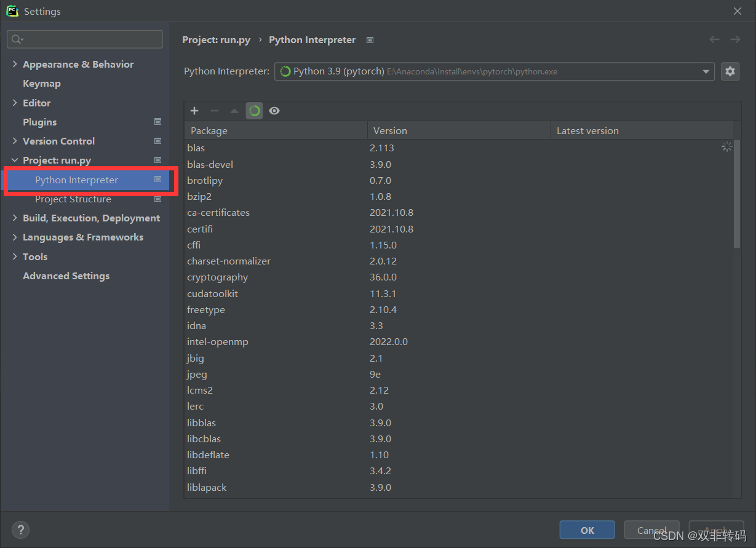Click the project icon on Plugins row
The width and height of the screenshot is (756, 548).
tap(157, 122)
